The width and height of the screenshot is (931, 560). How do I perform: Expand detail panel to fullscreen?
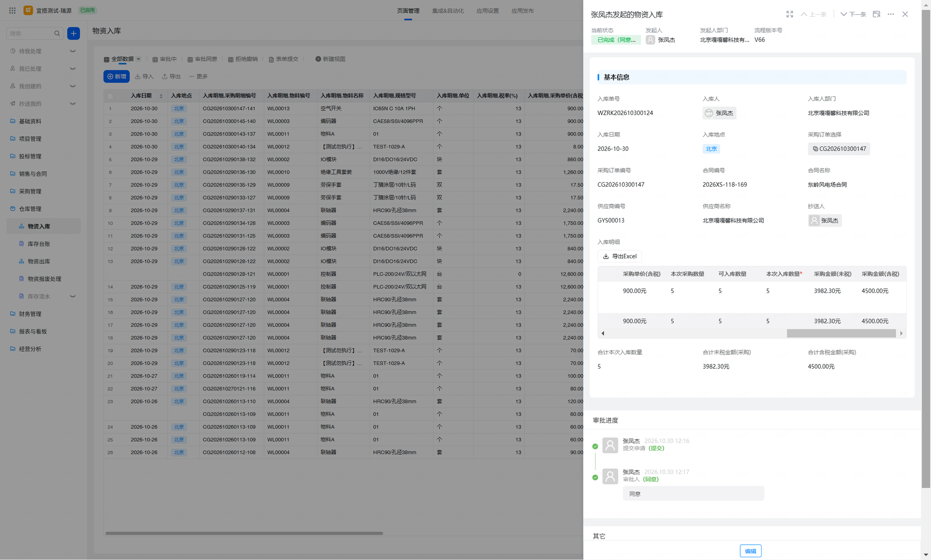[789, 14]
